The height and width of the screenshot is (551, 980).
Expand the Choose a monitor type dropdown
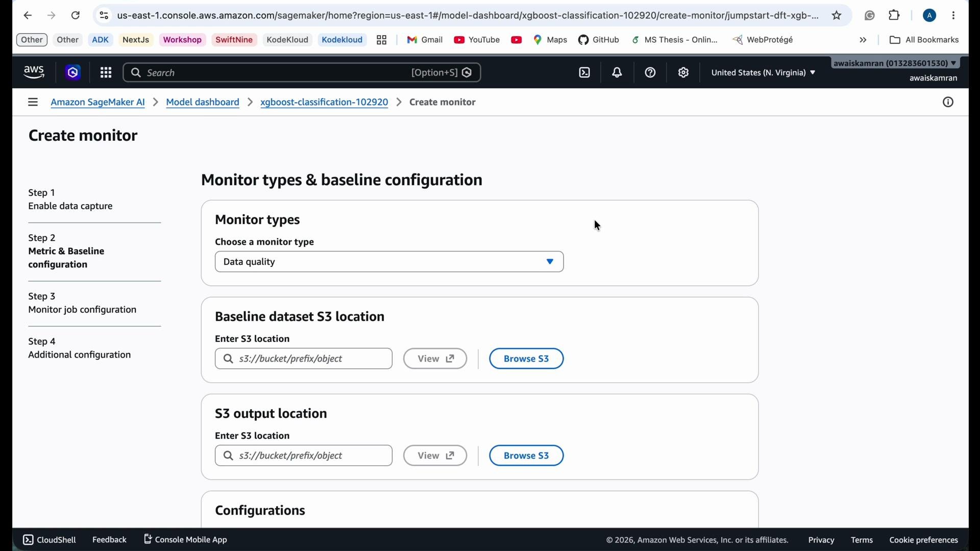389,262
